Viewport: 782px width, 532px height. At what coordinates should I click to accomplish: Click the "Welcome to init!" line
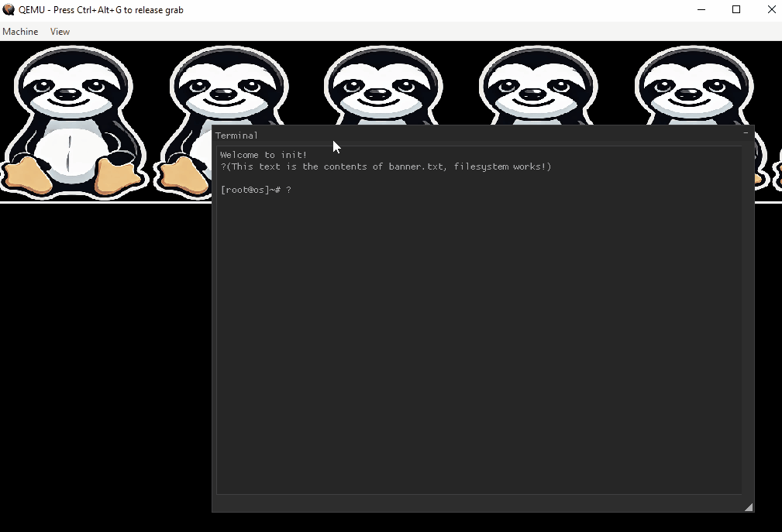[264, 155]
